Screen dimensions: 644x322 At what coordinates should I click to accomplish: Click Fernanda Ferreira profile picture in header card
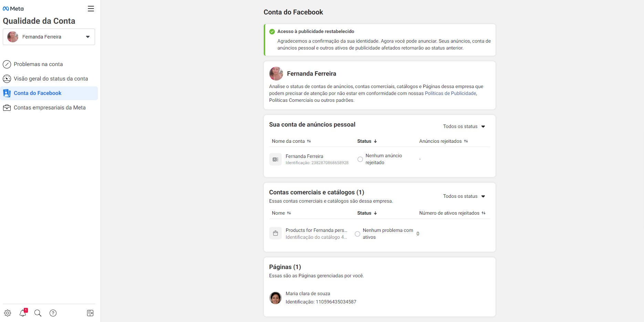pos(276,74)
